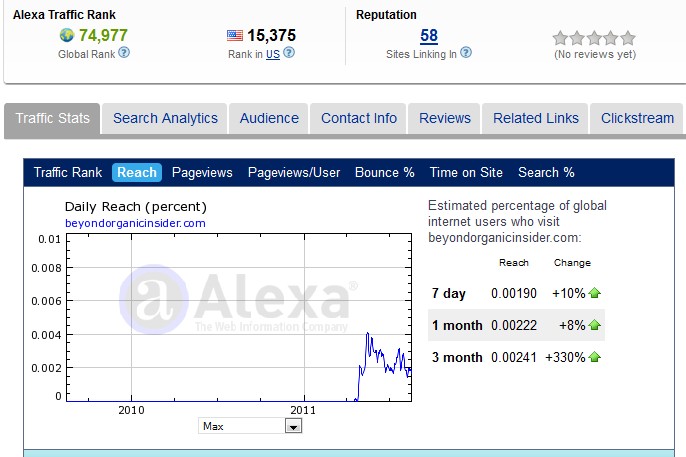686x457 pixels.
Task: Show the Time on Site chart
Action: pyautogui.click(x=466, y=172)
